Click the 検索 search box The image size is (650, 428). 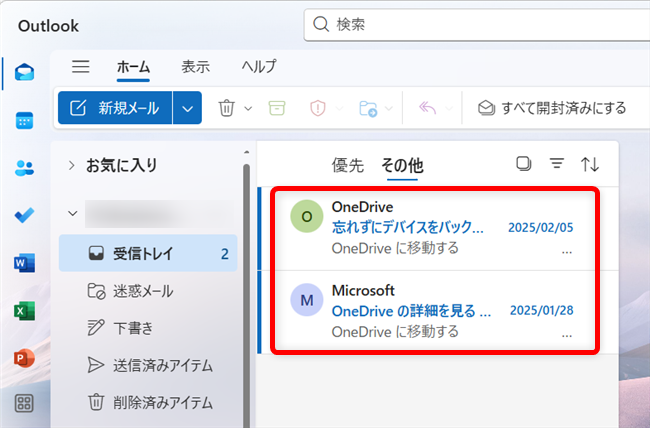point(470,23)
